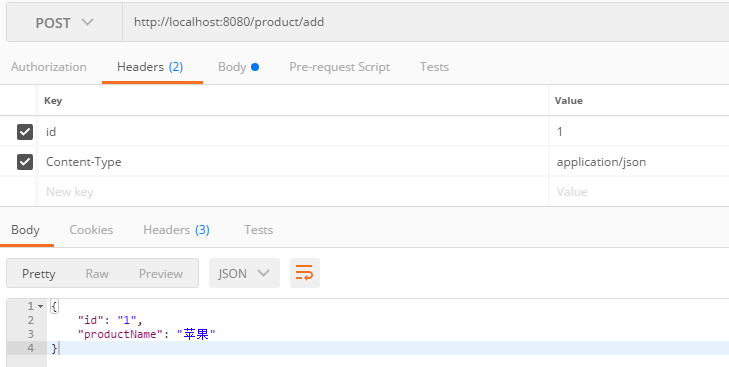Open the request Body tab
729x367 pixels.
[238, 67]
